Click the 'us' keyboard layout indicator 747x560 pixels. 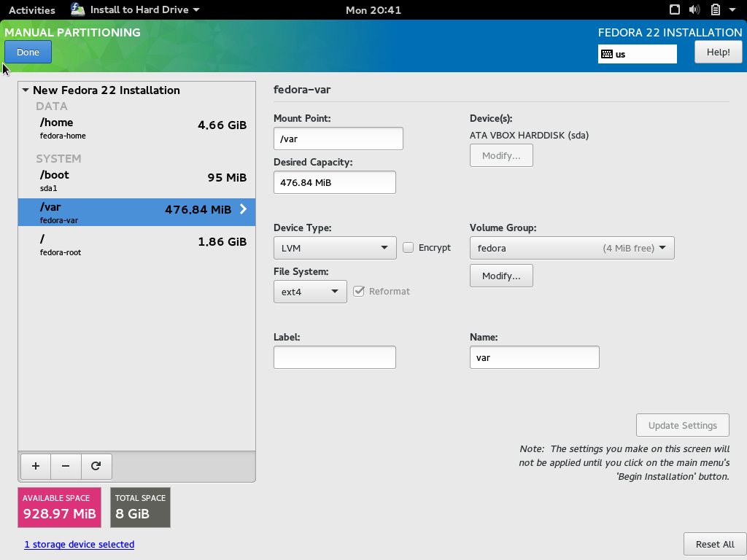click(638, 54)
